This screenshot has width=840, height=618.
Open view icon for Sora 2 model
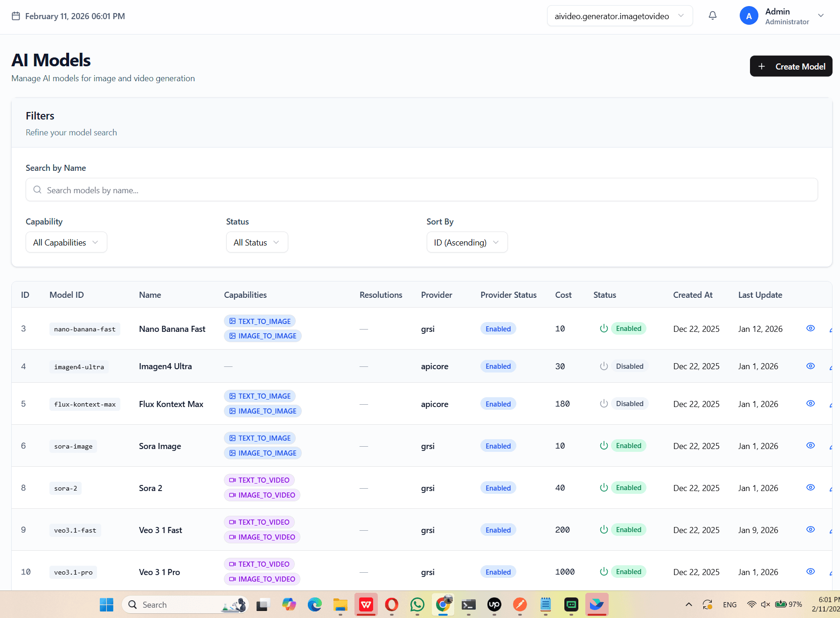point(810,488)
